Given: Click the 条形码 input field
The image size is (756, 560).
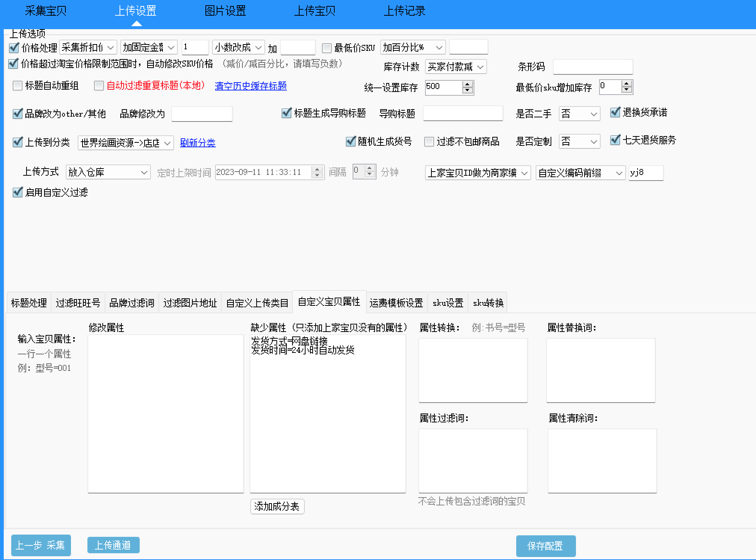Looking at the screenshot, I should [x=593, y=67].
